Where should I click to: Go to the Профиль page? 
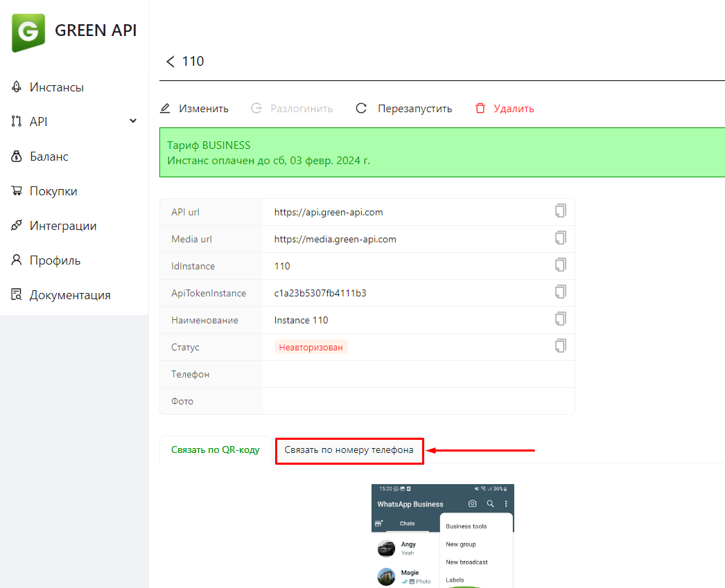pos(55,260)
